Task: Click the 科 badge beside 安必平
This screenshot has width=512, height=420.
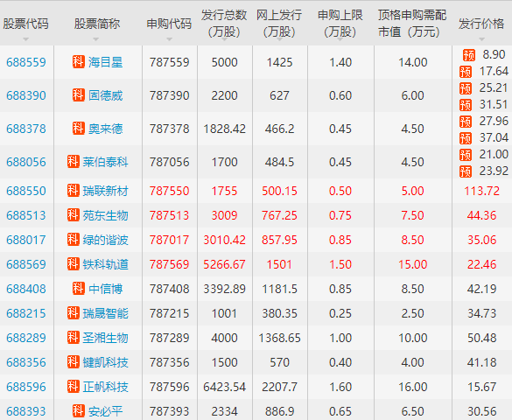Action: [x=79, y=410]
